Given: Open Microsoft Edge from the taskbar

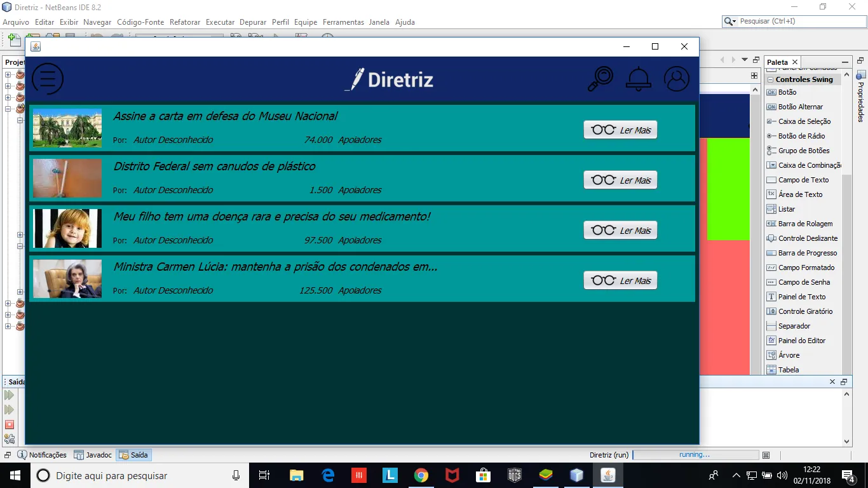Looking at the screenshot, I should (328, 475).
